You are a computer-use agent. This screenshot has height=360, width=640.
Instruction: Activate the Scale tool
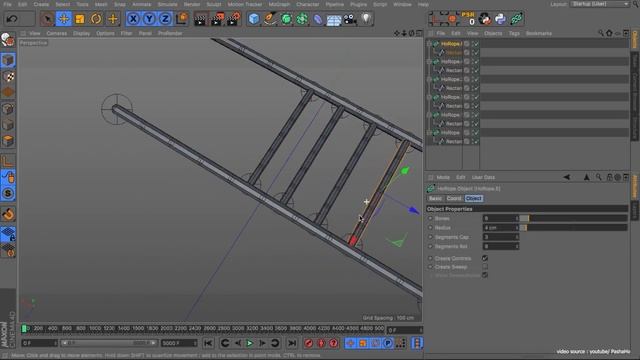[80, 19]
